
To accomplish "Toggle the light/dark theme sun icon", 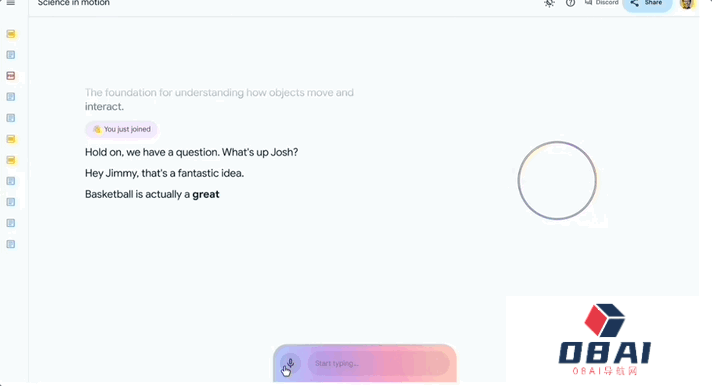I will tap(549, 3).
